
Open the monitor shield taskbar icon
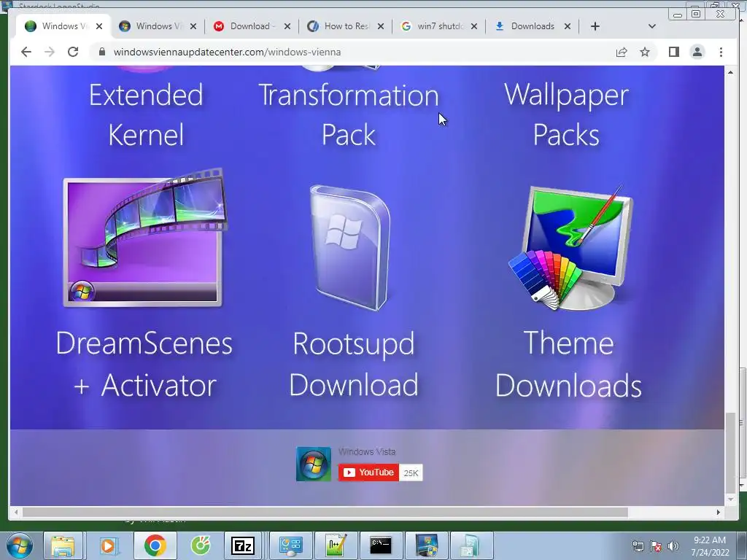click(x=426, y=545)
